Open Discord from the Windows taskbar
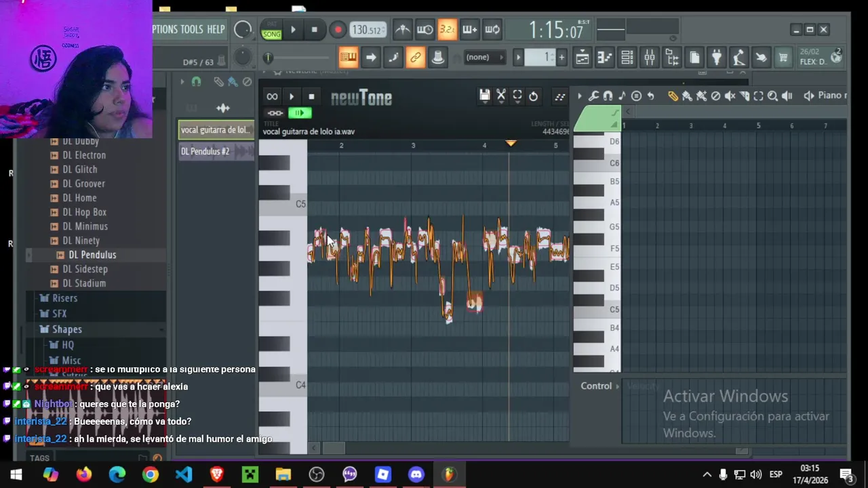This screenshot has width=868, height=488. 416,474
